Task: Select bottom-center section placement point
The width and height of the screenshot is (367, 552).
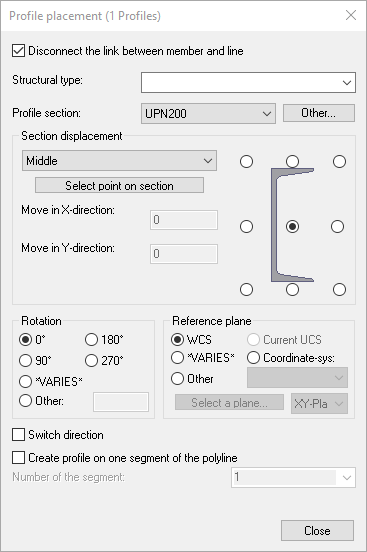Action: coord(292,289)
